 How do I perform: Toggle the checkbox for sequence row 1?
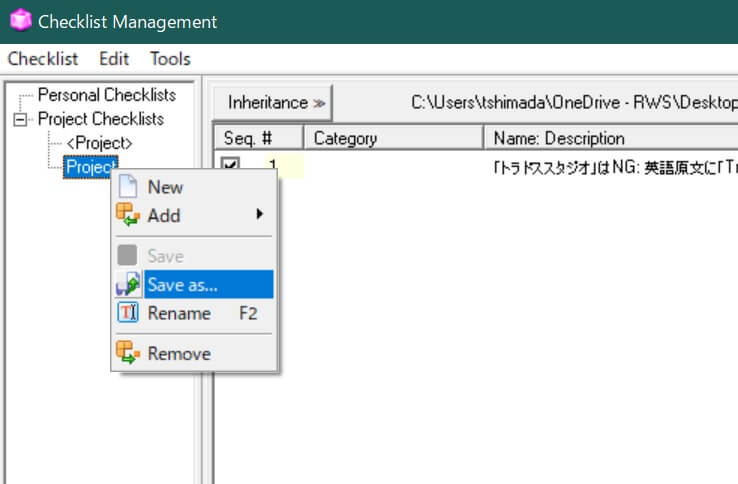[230, 166]
